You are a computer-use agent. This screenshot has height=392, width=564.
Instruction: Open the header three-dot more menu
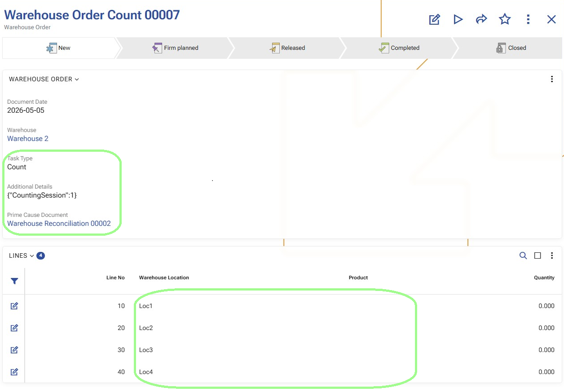tap(528, 19)
